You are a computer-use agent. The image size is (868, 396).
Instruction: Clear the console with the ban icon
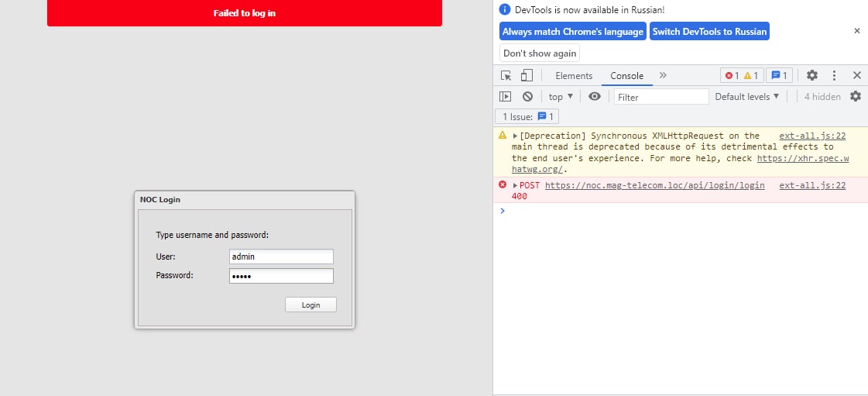[527, 96]
